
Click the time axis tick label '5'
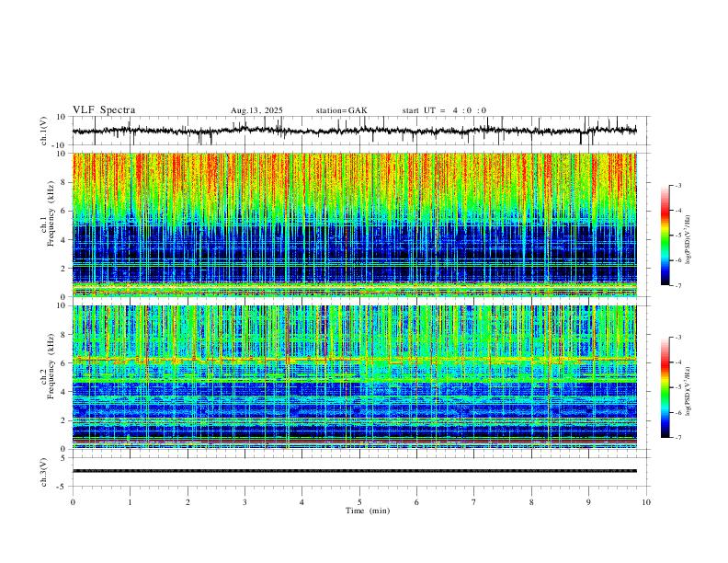coord(359,502)
